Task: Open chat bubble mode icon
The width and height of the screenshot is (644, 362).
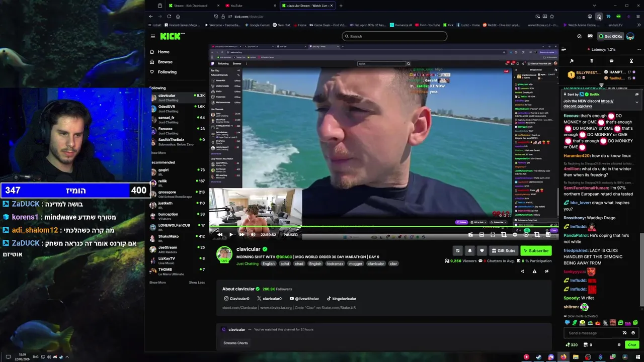Action: pyautogui.click(x=611, y=61)
